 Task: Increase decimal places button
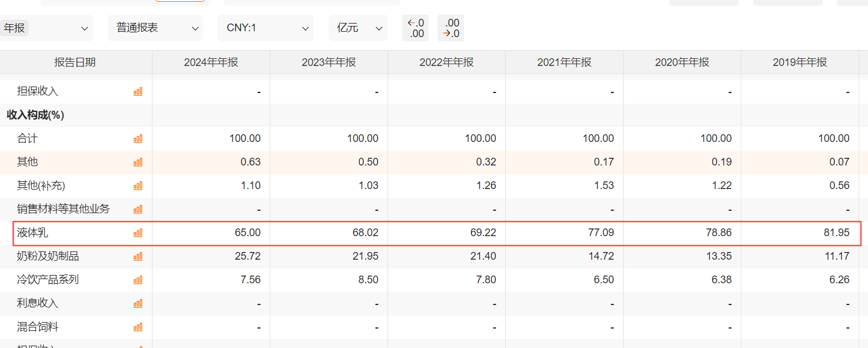(415, 28)
